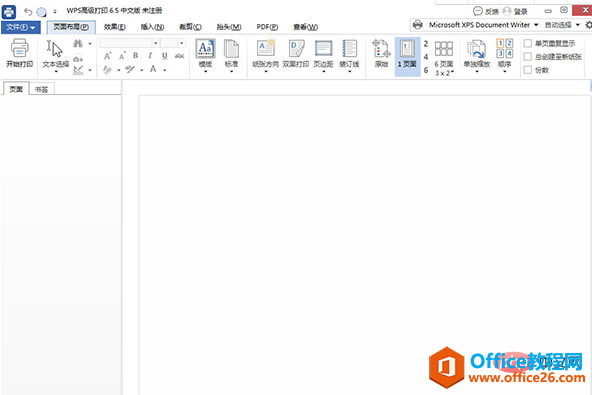Choose paper orientation icon
The image size is (592, 395).
(266, 48)
